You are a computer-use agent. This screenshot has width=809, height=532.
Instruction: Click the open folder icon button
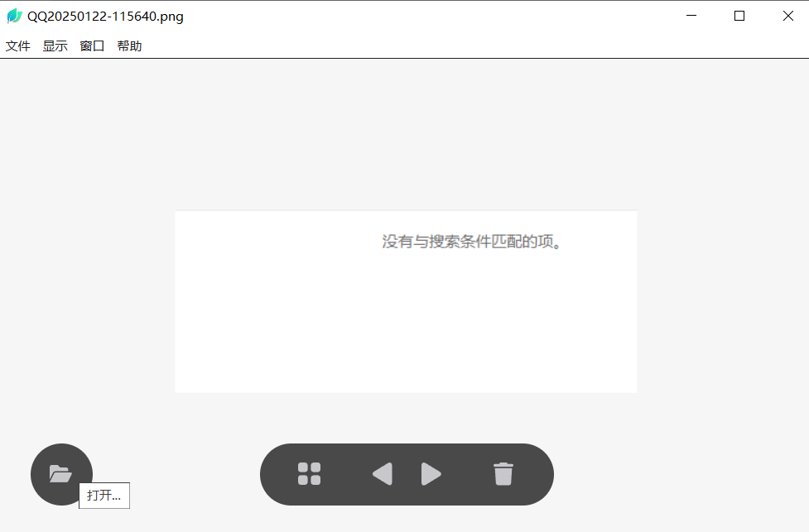(61, 474)
